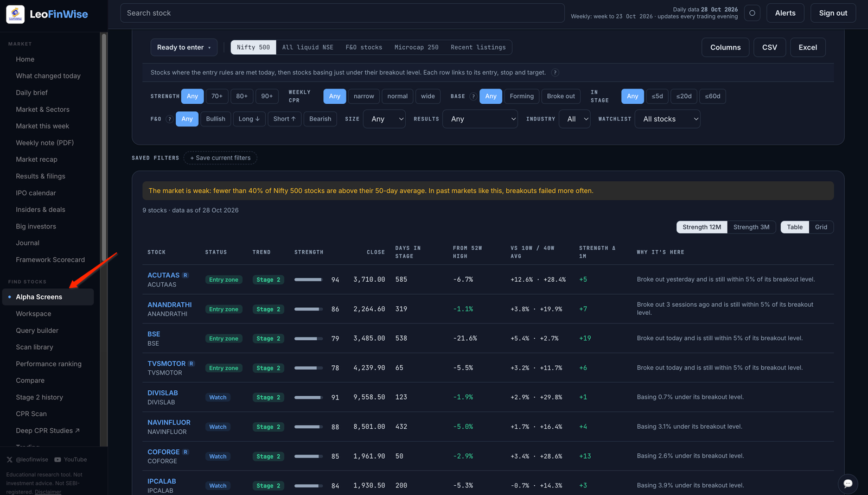Switch view to Grid
The image size is (868, 495).
pyautogui.click(x=821, y=227)
